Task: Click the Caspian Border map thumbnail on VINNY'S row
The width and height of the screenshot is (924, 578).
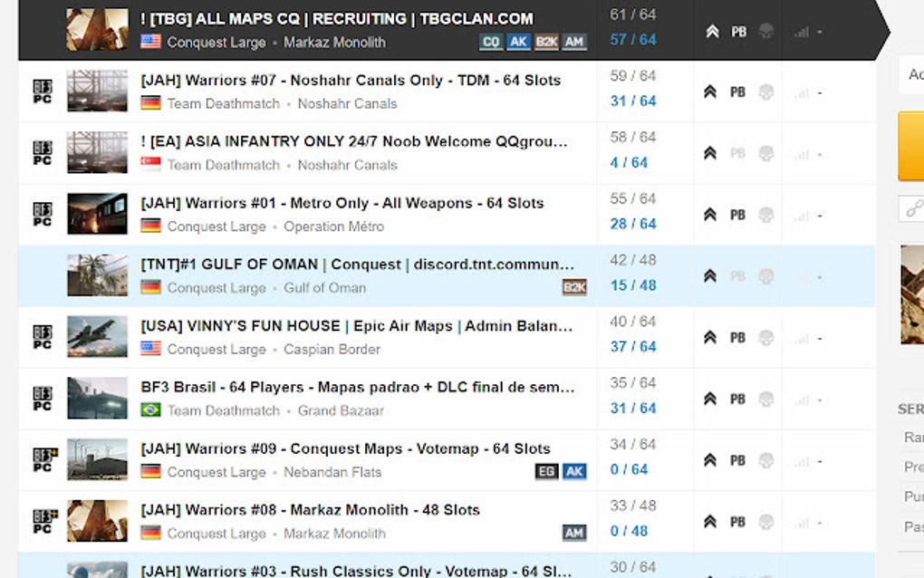Action: point(96,337)
